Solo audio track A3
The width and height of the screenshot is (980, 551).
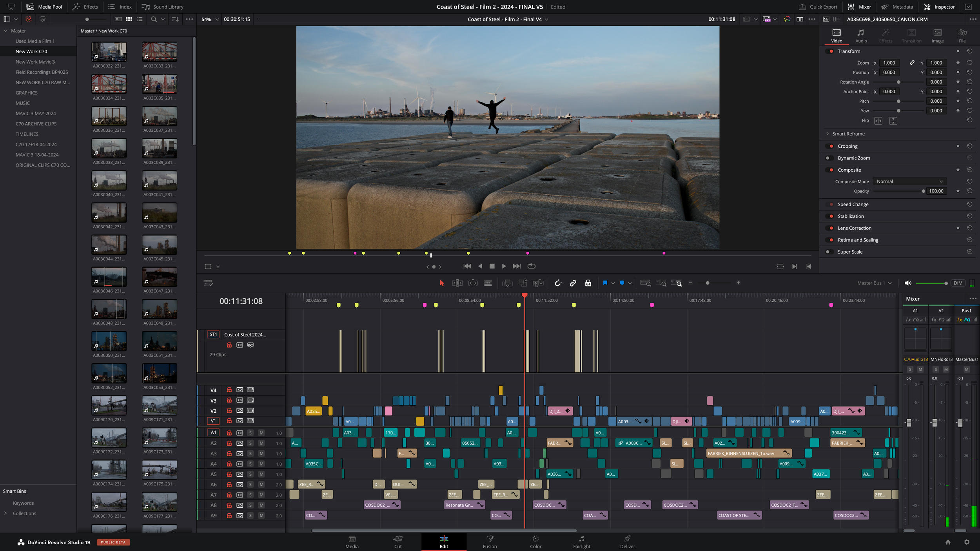[250, 453]
